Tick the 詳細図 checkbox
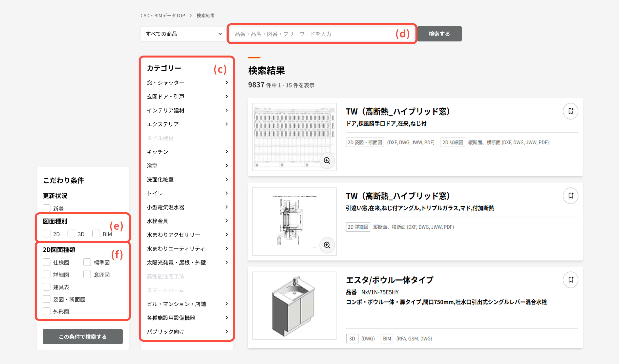619x364 pixels. [x=47, y=275]
